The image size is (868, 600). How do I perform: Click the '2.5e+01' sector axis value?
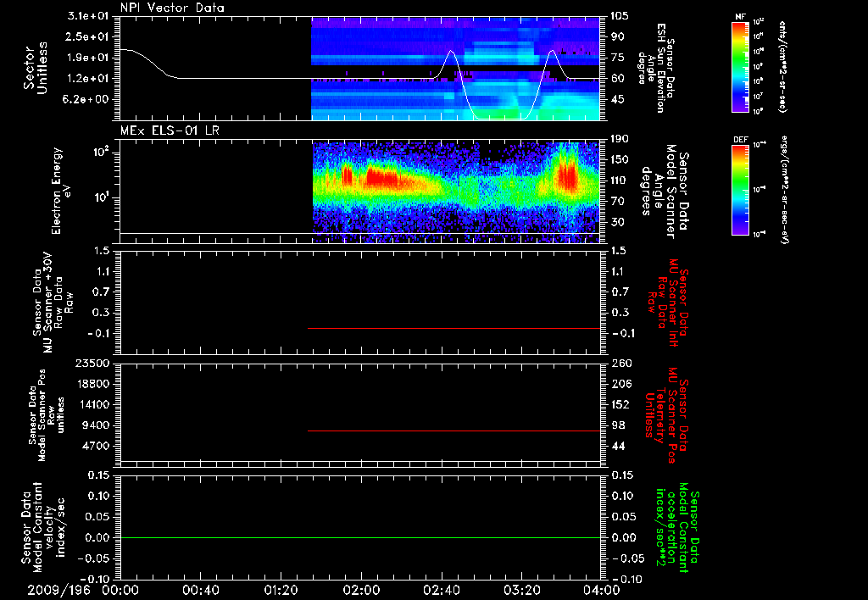click(88, 36)
